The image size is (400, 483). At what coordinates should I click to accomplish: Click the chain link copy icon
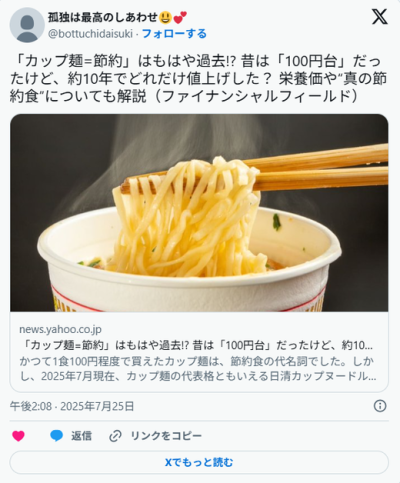pos(115,436)
